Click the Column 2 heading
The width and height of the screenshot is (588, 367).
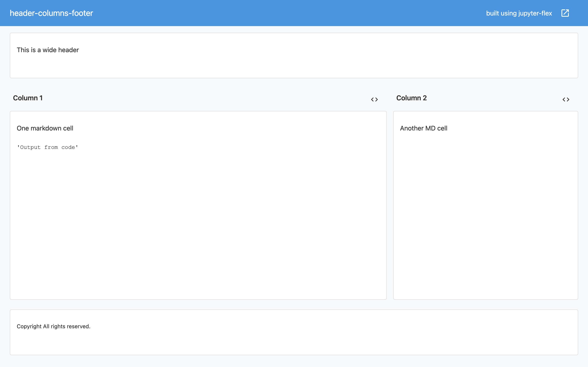411,98
